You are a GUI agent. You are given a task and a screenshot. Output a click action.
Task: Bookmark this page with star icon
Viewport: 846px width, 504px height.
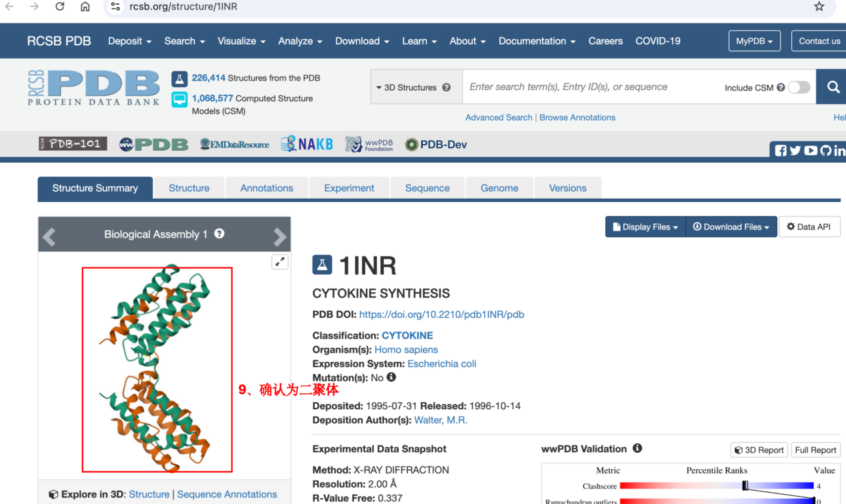click(819, 7)
